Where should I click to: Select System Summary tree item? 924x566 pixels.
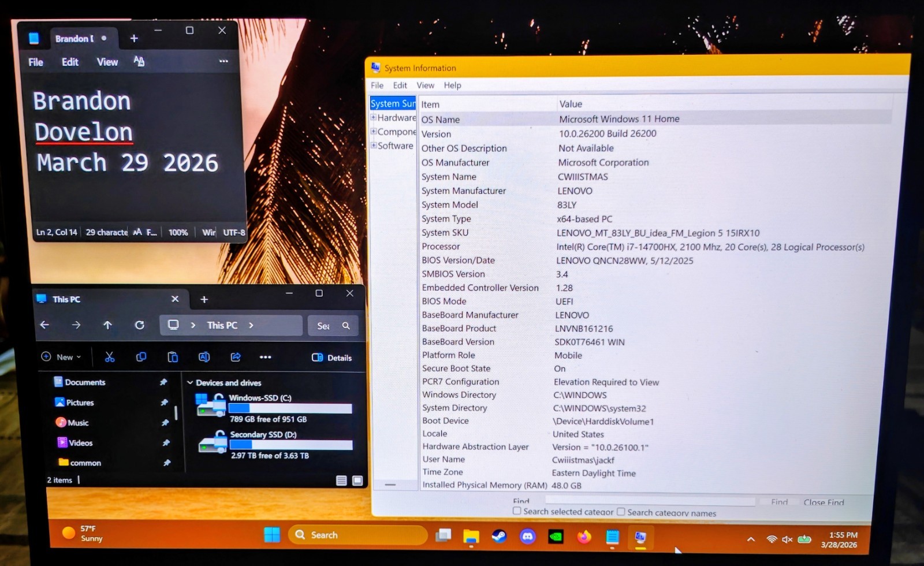click(393, 103)
